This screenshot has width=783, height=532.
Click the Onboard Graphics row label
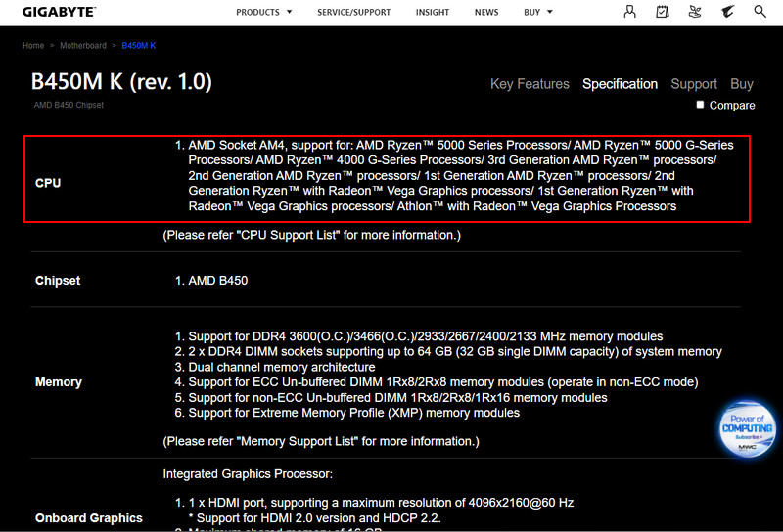89,518
